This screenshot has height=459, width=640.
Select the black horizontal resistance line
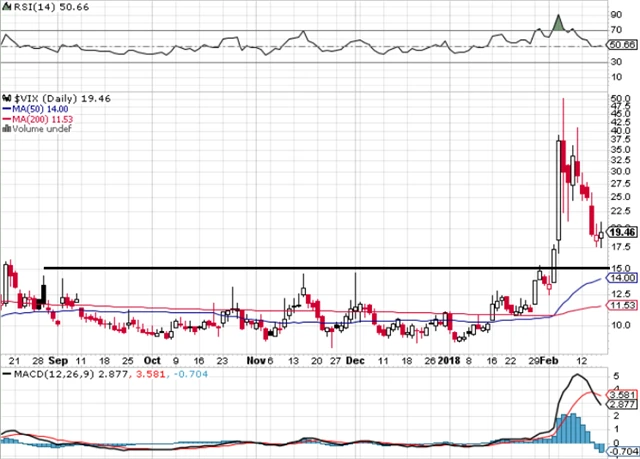[x=300, y=268]
